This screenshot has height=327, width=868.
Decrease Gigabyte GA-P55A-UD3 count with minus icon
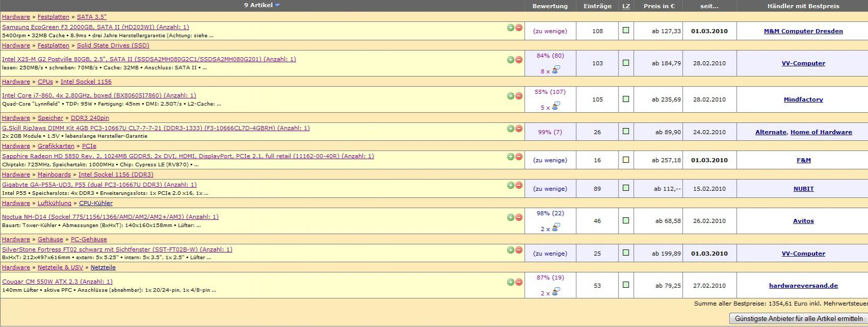point(519,185)
